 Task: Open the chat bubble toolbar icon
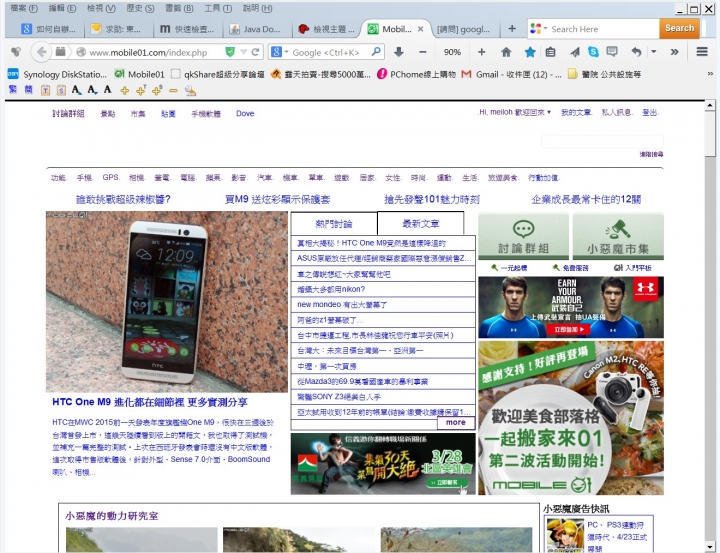click(612, 52)
